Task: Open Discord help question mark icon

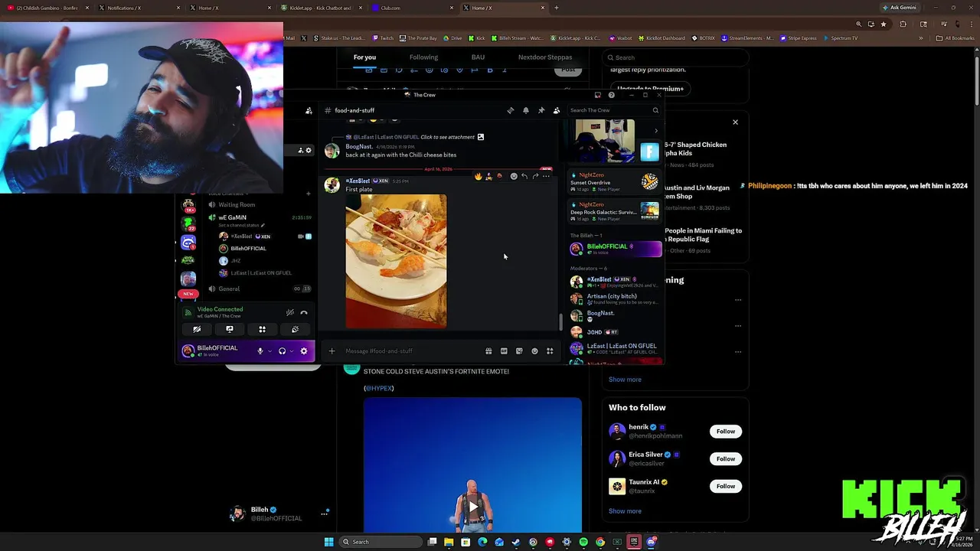Action: coord(611,95)
